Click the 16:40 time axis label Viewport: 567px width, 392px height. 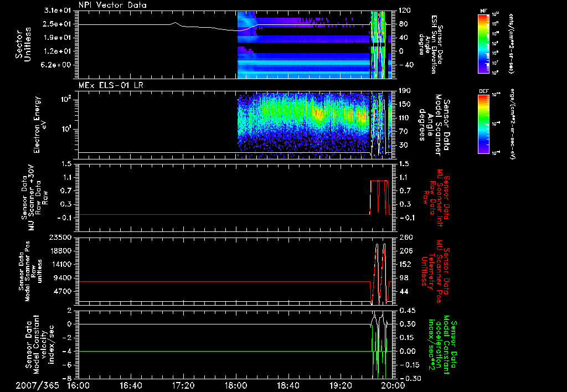[x=131, y=385]
